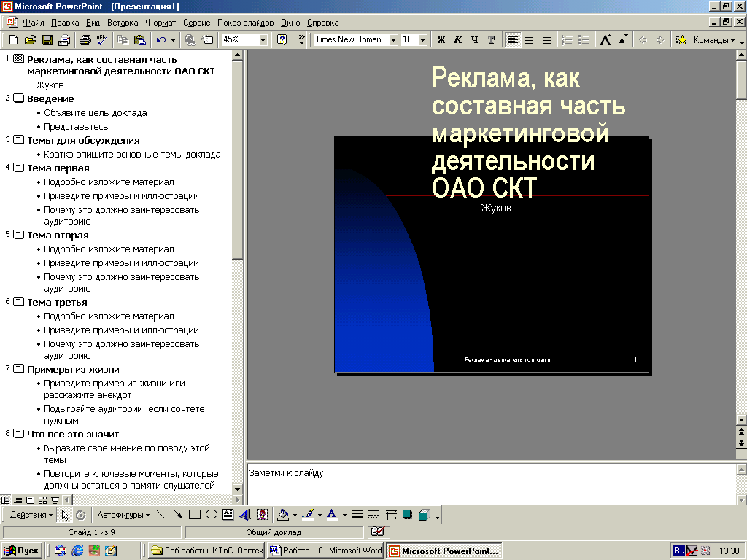The image size is (747, 560).
Task: Center the text alignment
Action: (529, 40)
